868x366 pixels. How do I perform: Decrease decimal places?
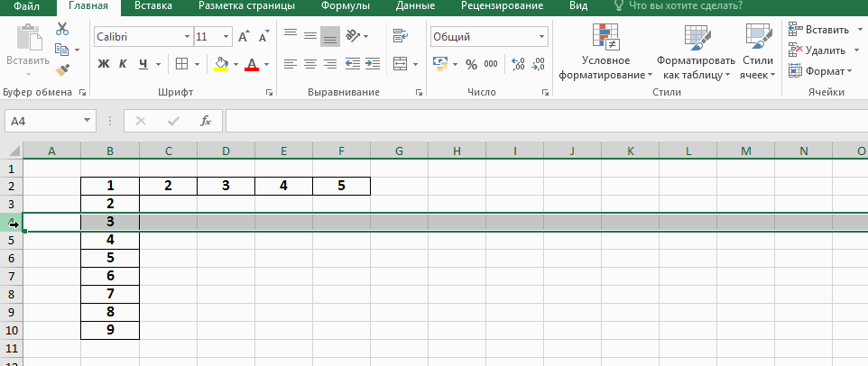click(x=538, y=64)
